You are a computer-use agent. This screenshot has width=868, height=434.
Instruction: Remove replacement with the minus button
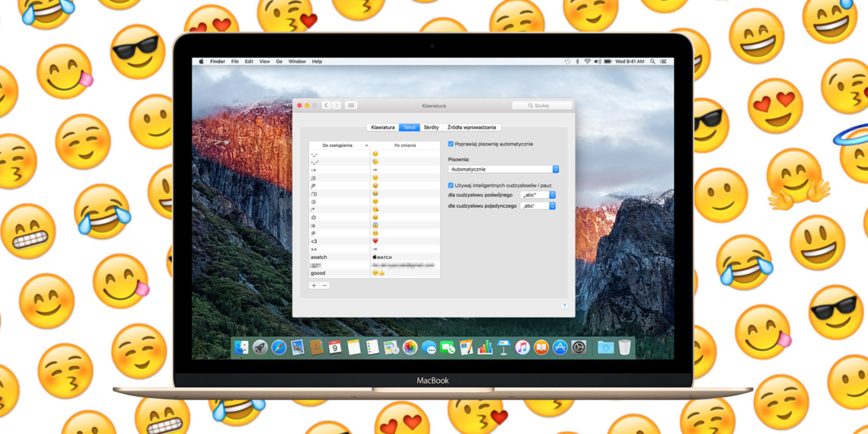click(x=324, y=286)
